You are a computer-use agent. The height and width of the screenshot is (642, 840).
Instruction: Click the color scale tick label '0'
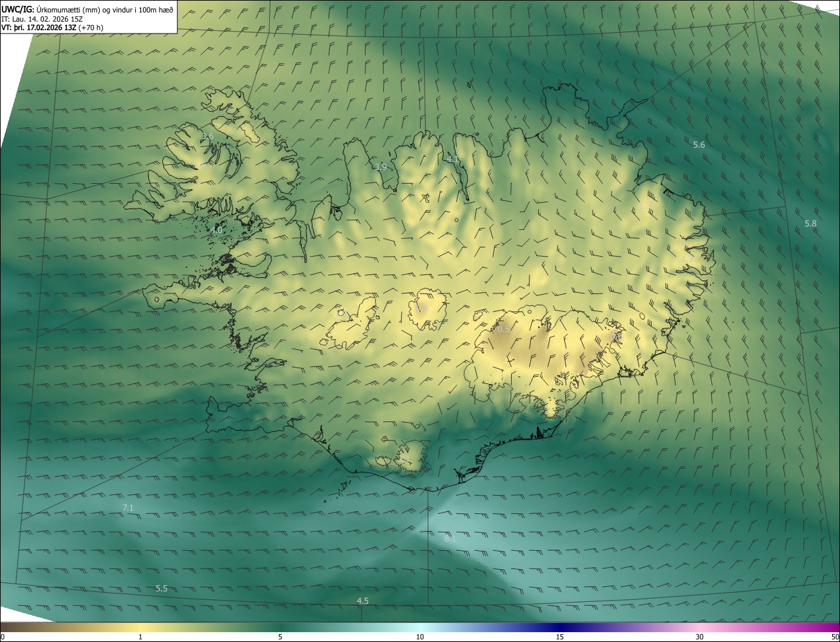(x=2, y=637)
